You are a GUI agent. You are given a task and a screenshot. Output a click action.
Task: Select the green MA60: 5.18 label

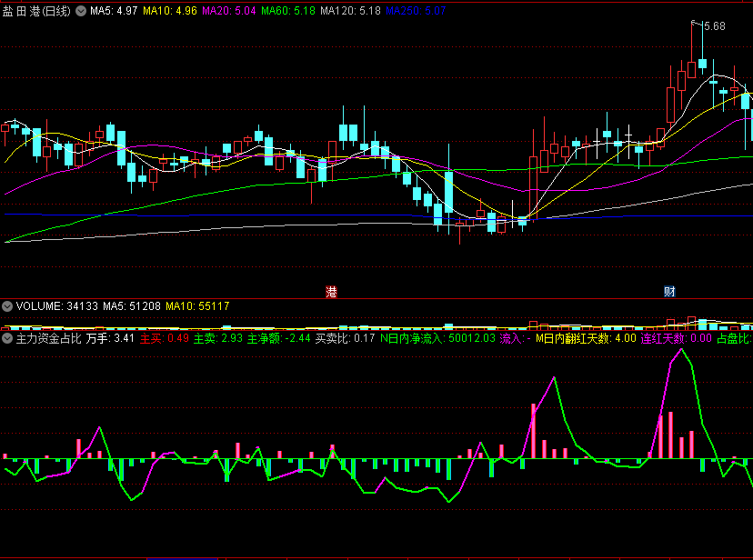pyautogui.click(x=288, y=11)
